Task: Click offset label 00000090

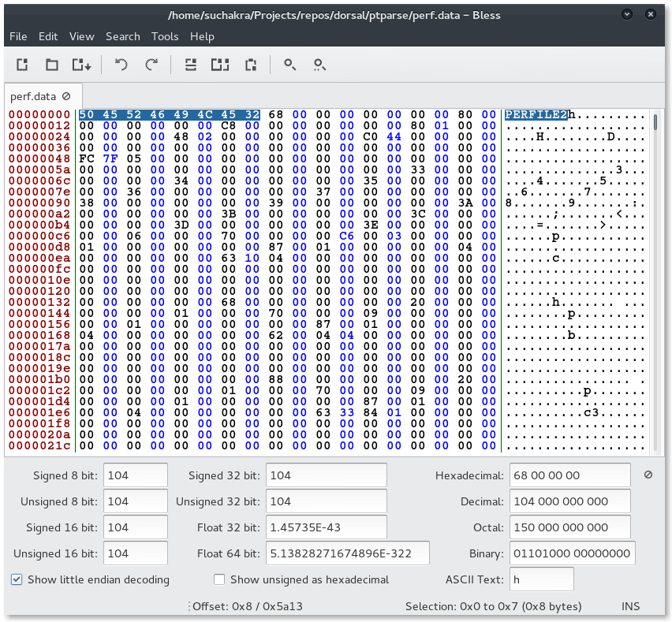Action: (x=39, y=203)
